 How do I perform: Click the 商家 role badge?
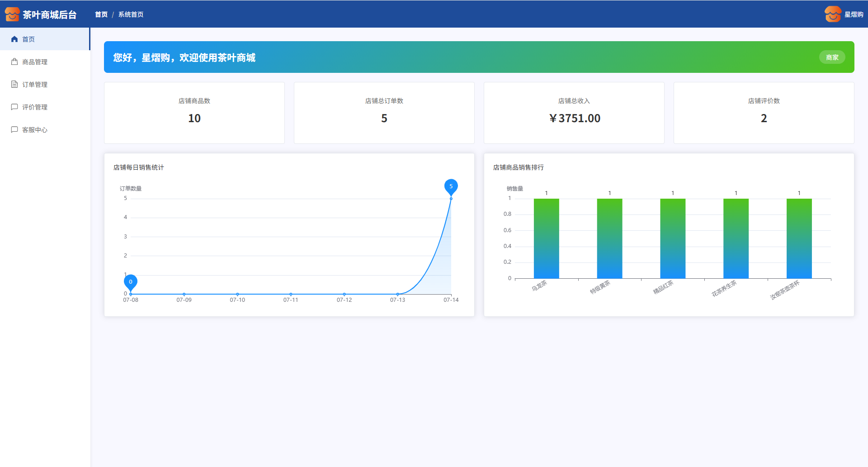click(832, 57)
